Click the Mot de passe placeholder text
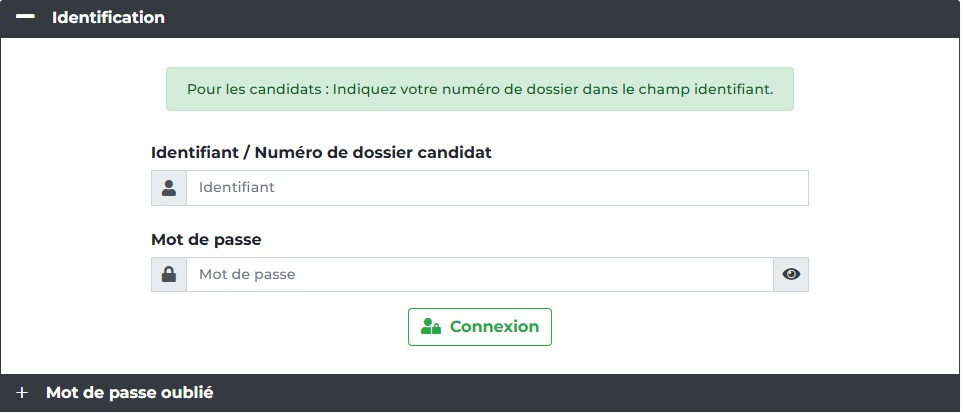Viewport: 963px width, 413px height. [x=247, y=274]
